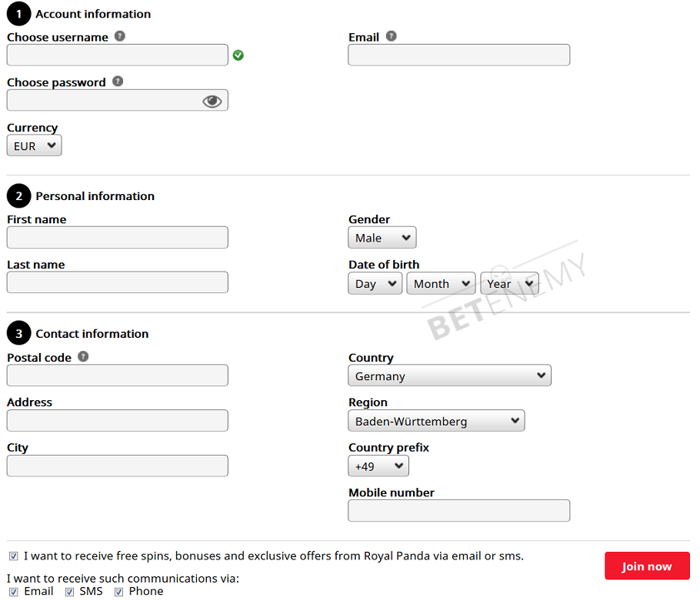Click the Mobile number input field
This screenshot has width=700, height=601.
click(x=459, y=511)
